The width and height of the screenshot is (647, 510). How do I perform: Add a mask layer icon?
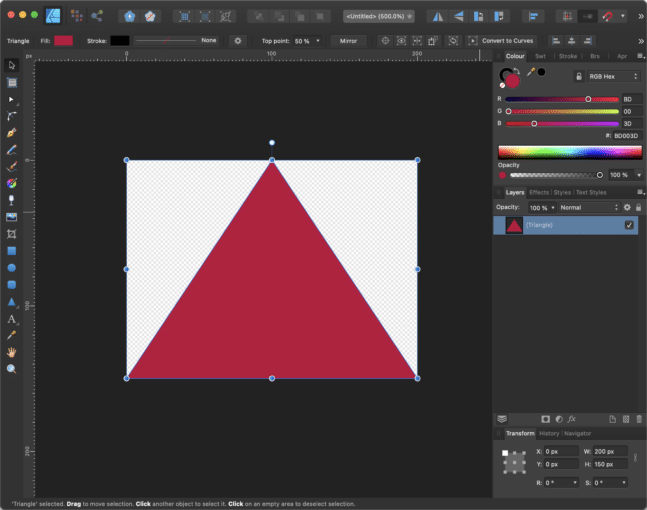(x=545, y=419)
